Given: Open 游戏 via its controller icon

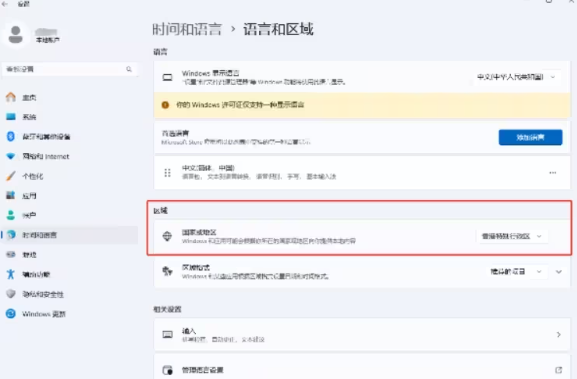Looking at the screenshot, I should coord(11,254).
